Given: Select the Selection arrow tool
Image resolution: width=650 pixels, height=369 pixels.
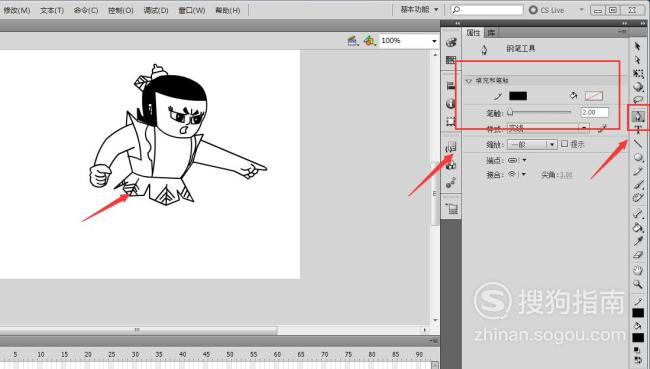Looking at the screenshot, I should [x=638, y=46].
